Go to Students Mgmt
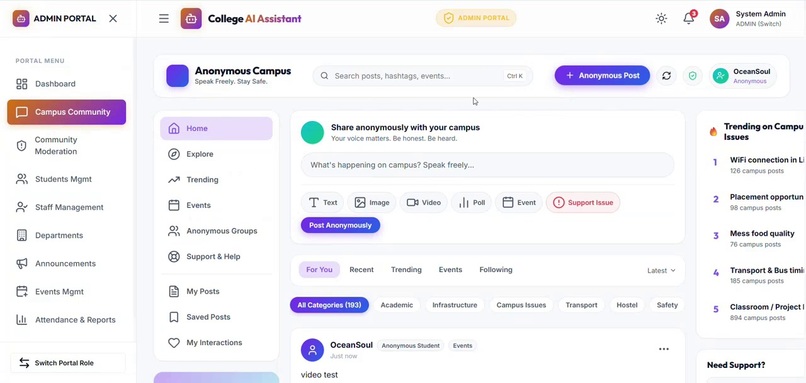 (x=67, y=179)
